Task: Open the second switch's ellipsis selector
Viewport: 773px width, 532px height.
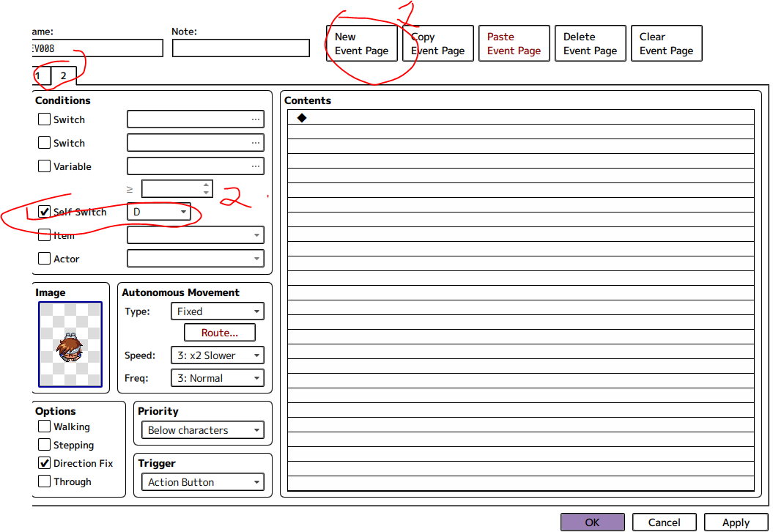Action: [x=256, y=142]
